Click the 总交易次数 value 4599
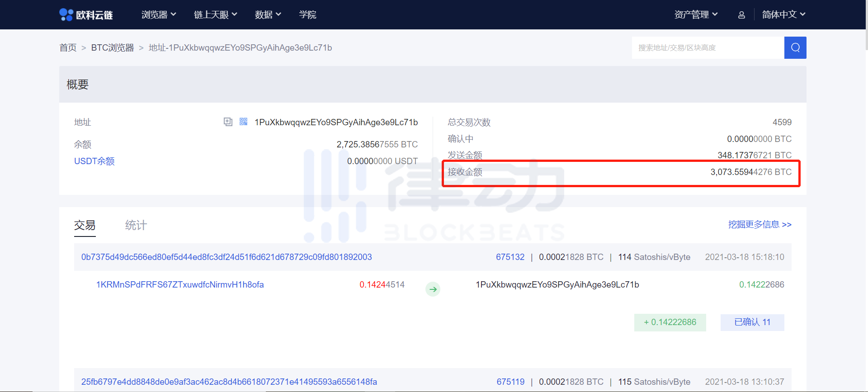The height and width of the screenshot is (392, 868). (x=782, y=123)
